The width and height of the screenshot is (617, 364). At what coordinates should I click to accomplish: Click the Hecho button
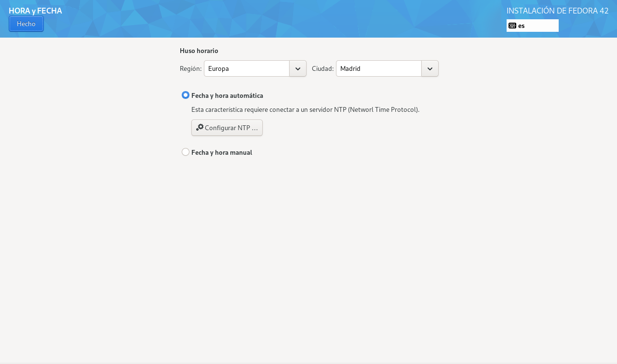(x=26, y=24)
